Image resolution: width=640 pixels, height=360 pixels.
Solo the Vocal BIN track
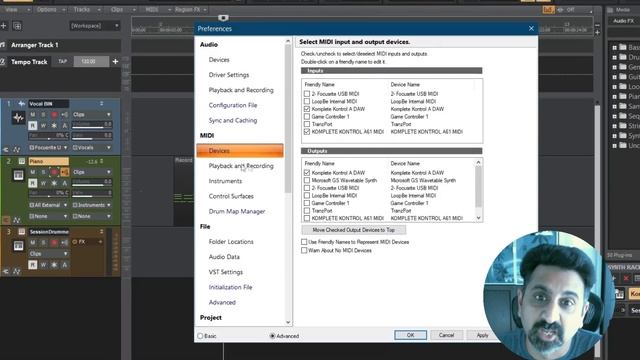point(43,115)
